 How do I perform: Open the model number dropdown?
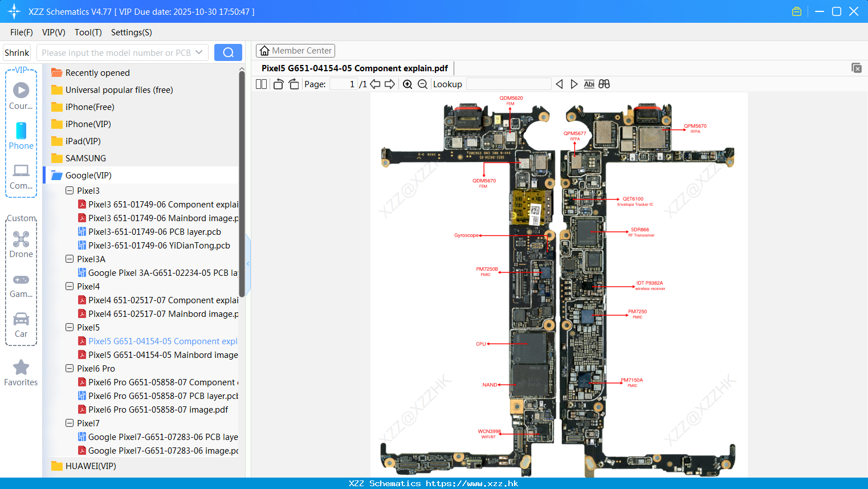point(199,52)
